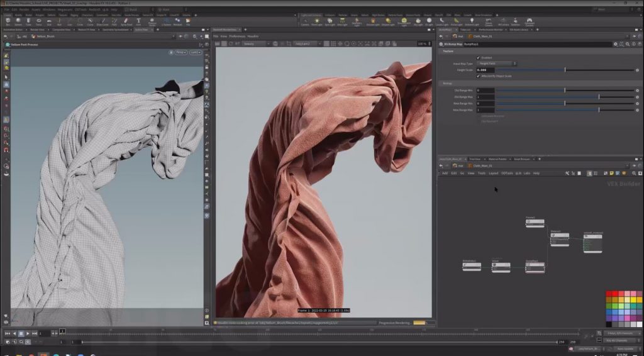Open Render View Preferences menu
This screenshot has height=356, width=644.
237,36
